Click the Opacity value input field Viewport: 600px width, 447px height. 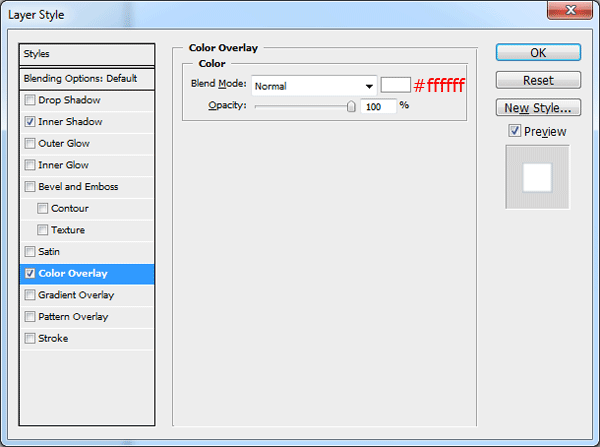click(378, 106)
